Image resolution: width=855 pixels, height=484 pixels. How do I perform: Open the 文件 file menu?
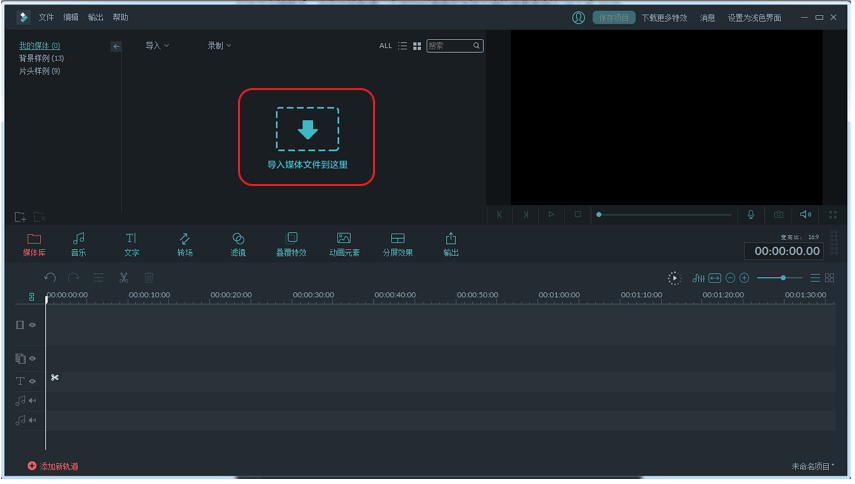(x=46, y=17)
